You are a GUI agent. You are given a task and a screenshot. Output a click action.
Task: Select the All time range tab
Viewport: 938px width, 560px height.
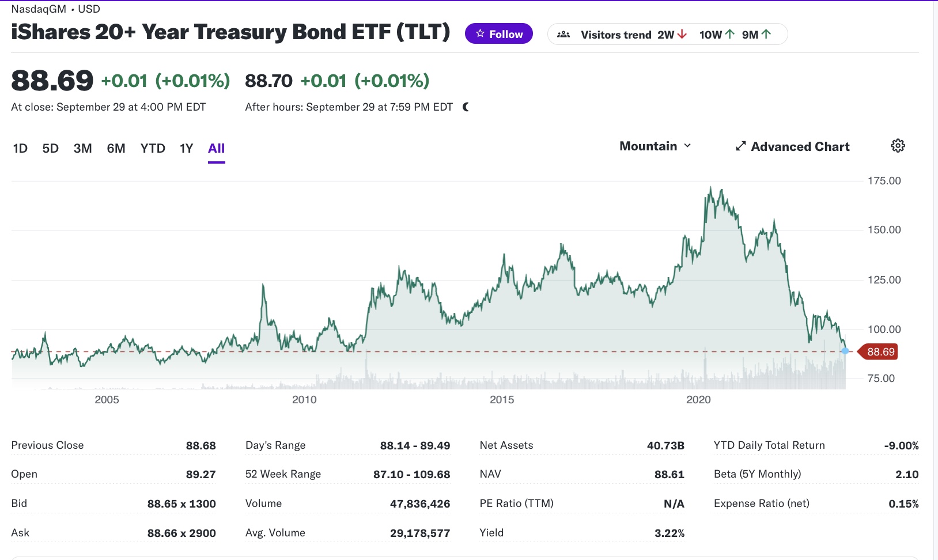[x=216, y=149]
